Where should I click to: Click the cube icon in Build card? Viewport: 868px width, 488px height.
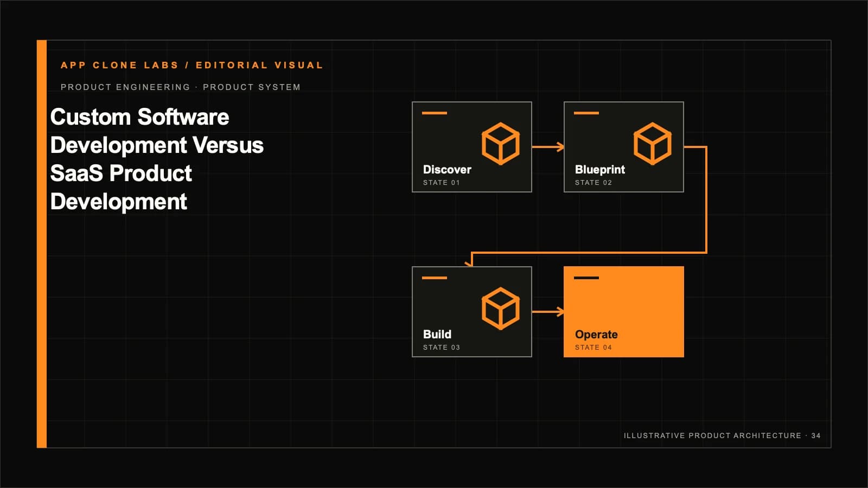coord(500,309)
